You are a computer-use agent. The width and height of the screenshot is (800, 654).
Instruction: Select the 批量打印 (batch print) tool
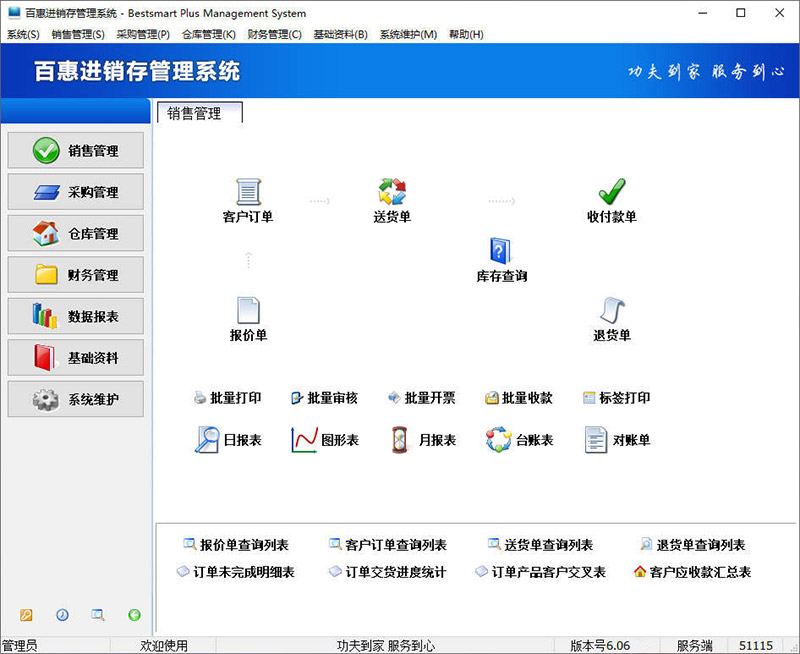click(230, 397)
